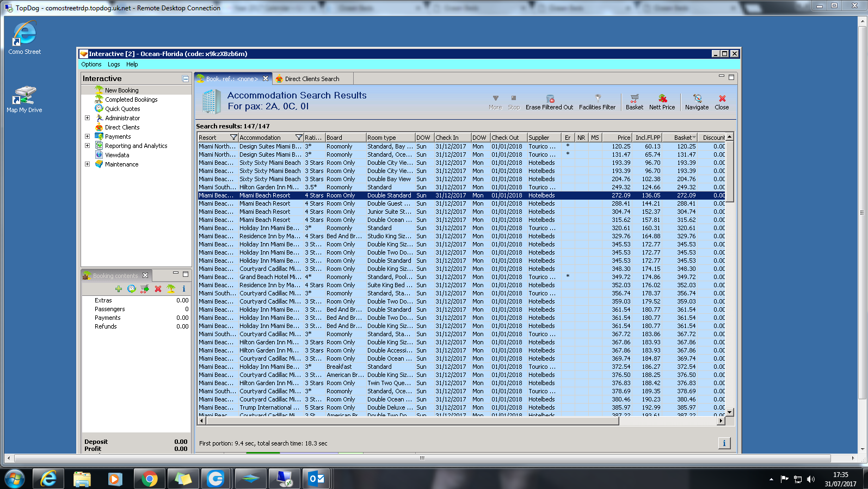Click the Passengers row in Booking contents
This screenshot has height=489, width=868.
pyautogui.click(x=136, y=309)
